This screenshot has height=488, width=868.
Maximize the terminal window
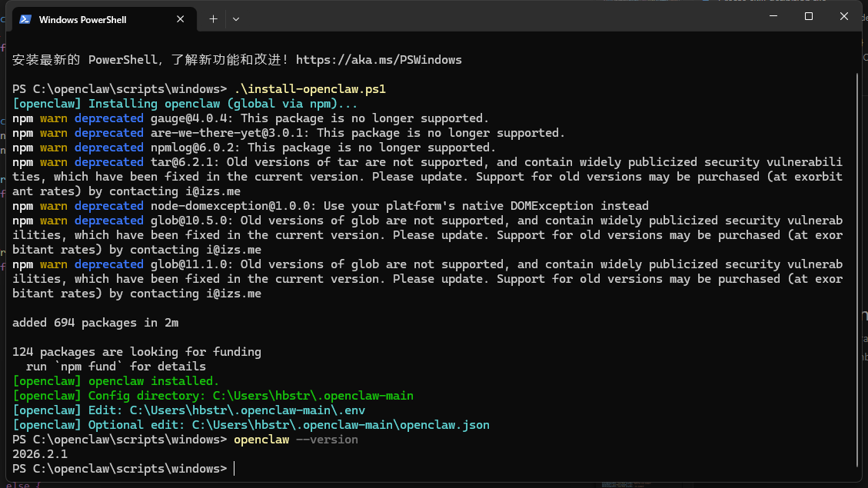[809, 16]
